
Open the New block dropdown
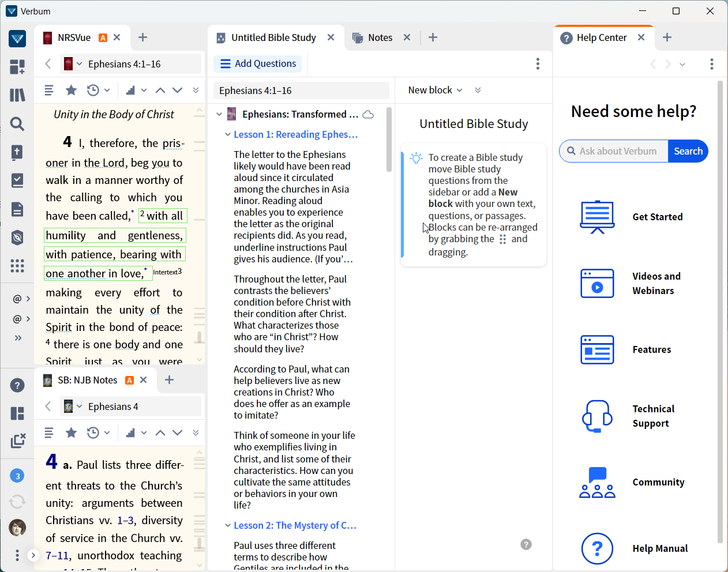[x=435, y=90]
